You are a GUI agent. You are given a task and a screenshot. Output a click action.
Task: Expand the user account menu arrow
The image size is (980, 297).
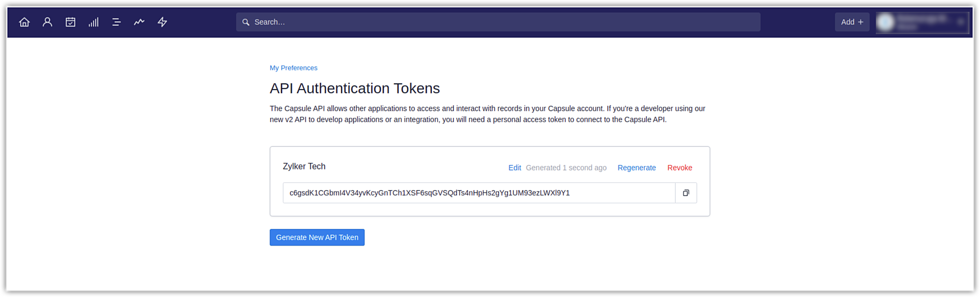coord(960,22)
